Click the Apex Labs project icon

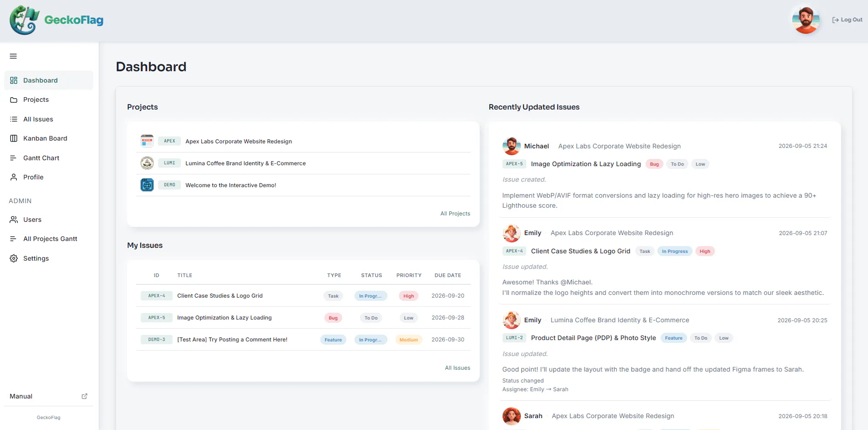[x=147, y=141]
